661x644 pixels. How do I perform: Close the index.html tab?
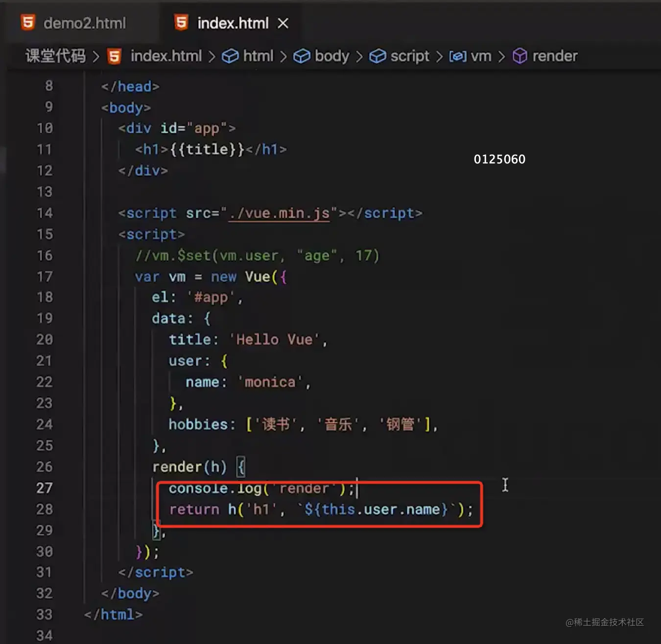[283, 23]
